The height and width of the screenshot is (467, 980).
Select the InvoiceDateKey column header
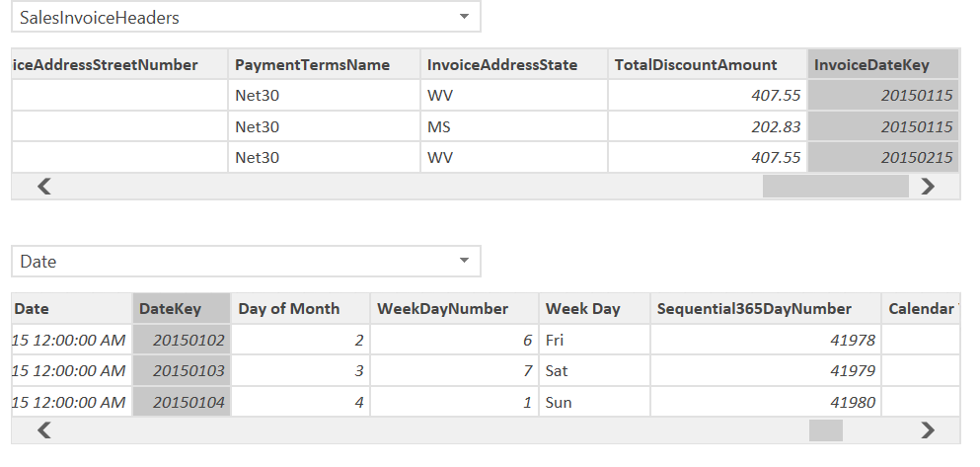point(881,65)
